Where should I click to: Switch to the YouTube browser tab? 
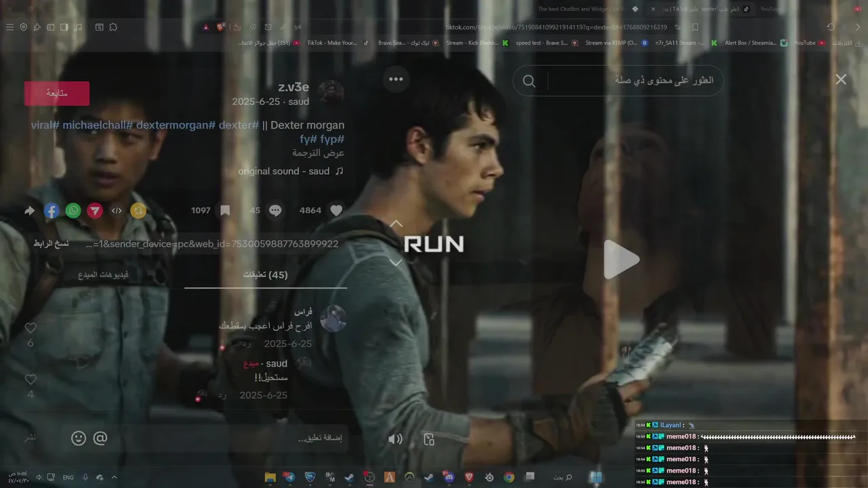tap(771, 9)
